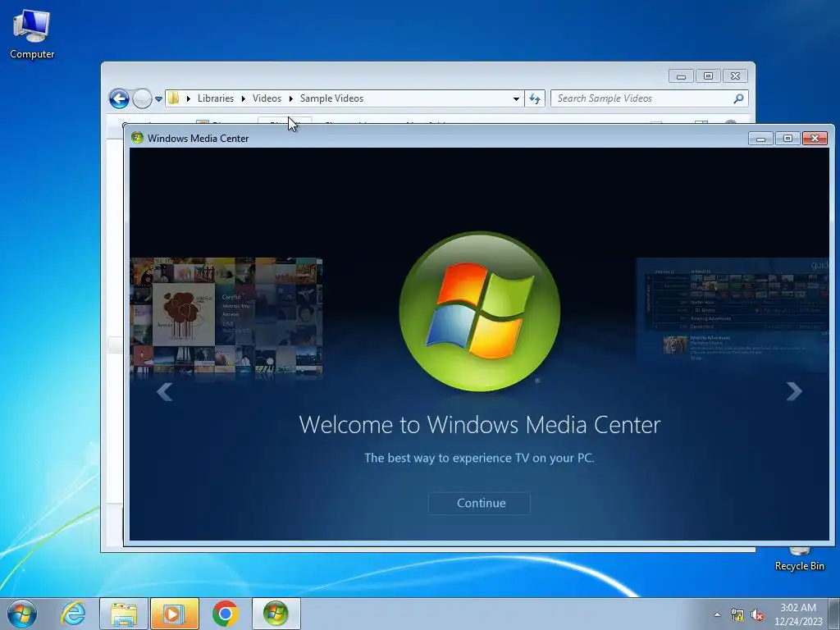This screenshot has height=630, width=840.
Task: Click Continue in Windows Media Center
Action: click(x=479, y=503)
